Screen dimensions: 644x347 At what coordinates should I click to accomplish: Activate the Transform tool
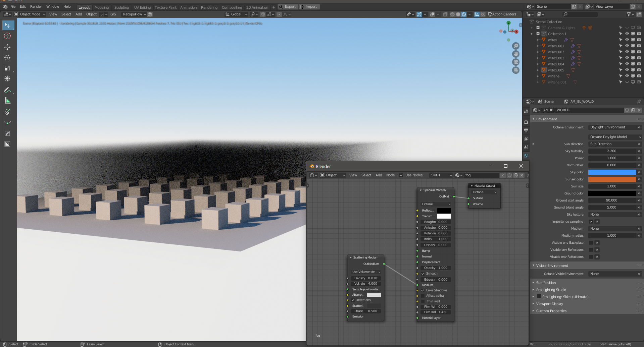click(7, 79)
